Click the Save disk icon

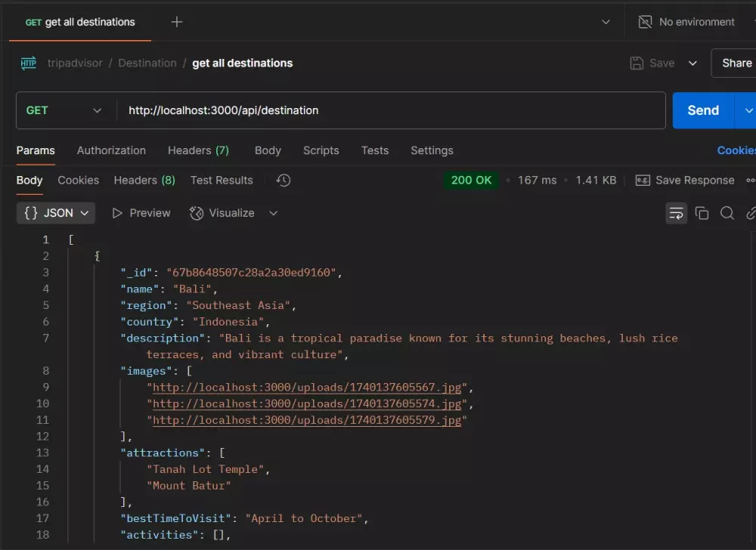637,63
